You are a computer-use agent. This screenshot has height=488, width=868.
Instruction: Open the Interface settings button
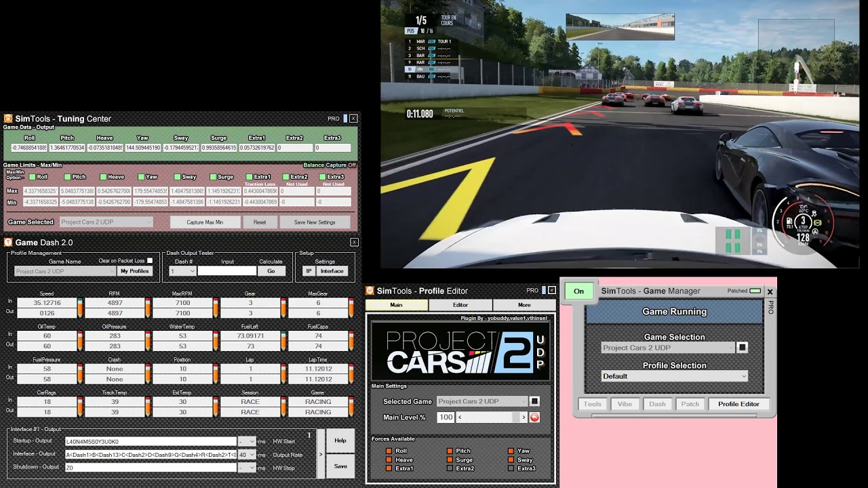point(332,271)
